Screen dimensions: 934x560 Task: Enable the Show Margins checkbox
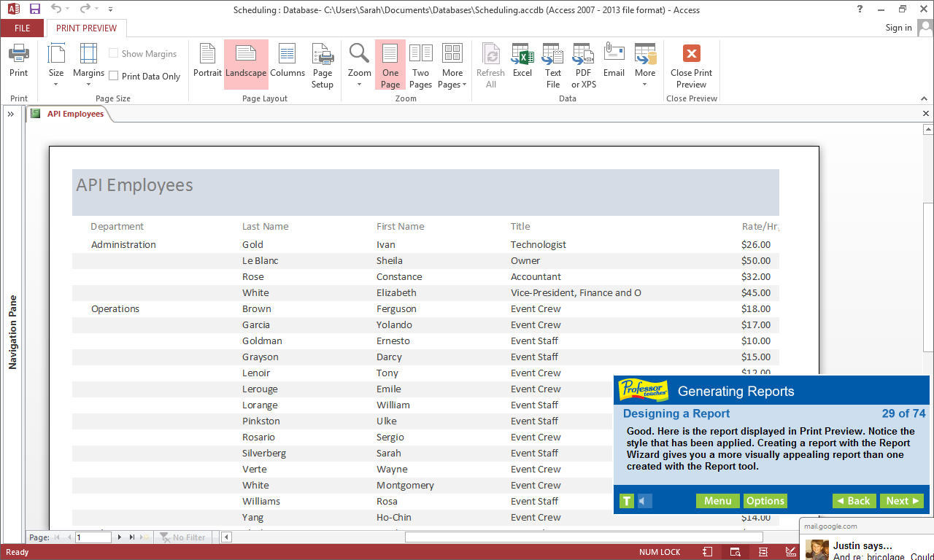click(113, 53)
